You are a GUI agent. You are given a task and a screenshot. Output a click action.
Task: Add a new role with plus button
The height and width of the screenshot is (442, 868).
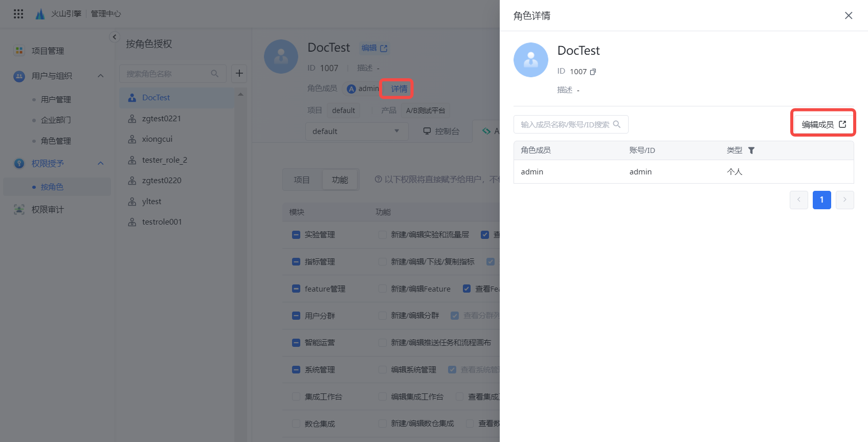[x=239, y=73]
